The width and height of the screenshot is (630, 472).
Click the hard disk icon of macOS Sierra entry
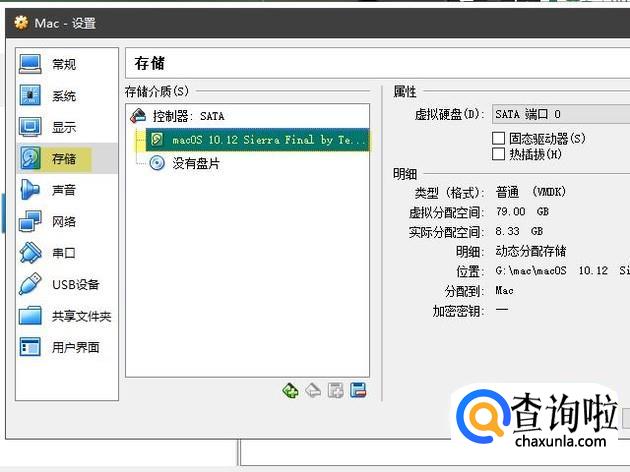click(157, 140)
